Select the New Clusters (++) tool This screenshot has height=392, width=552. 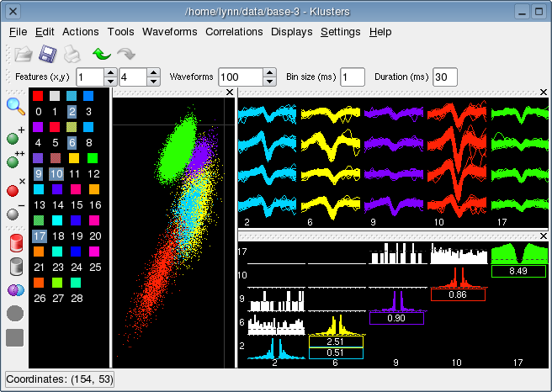(x=14, y=162)
